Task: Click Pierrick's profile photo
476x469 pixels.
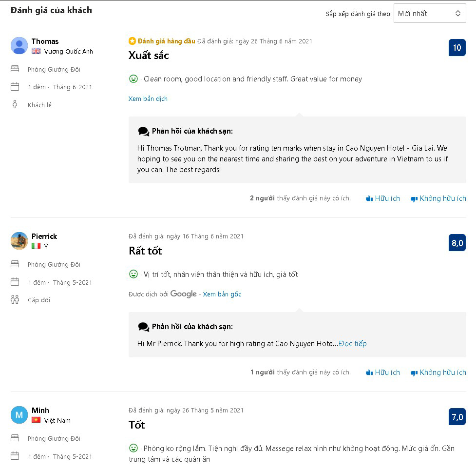Action: (x=19, y=241)
